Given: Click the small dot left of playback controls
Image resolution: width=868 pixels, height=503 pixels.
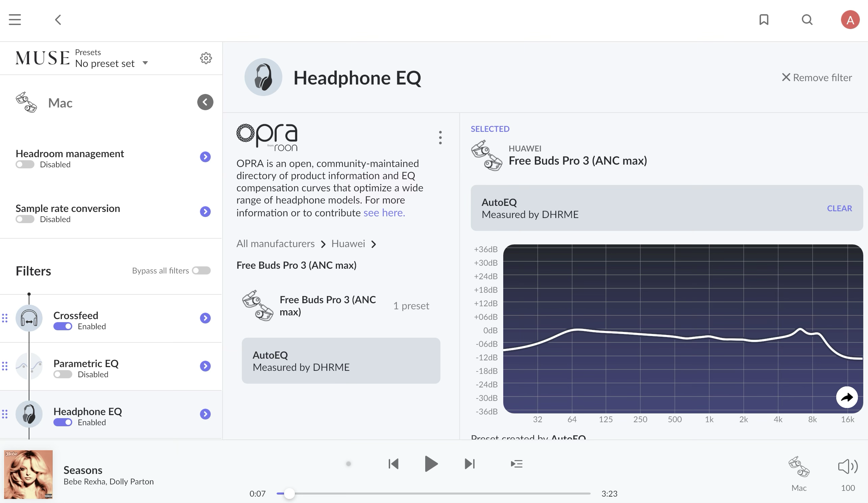Looking at the screenshot, I should [348, 464].
